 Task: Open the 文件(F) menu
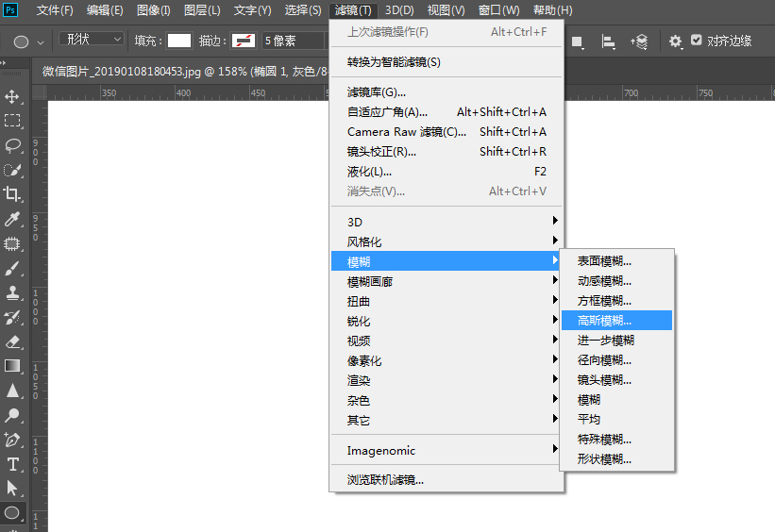pos(55,10)
